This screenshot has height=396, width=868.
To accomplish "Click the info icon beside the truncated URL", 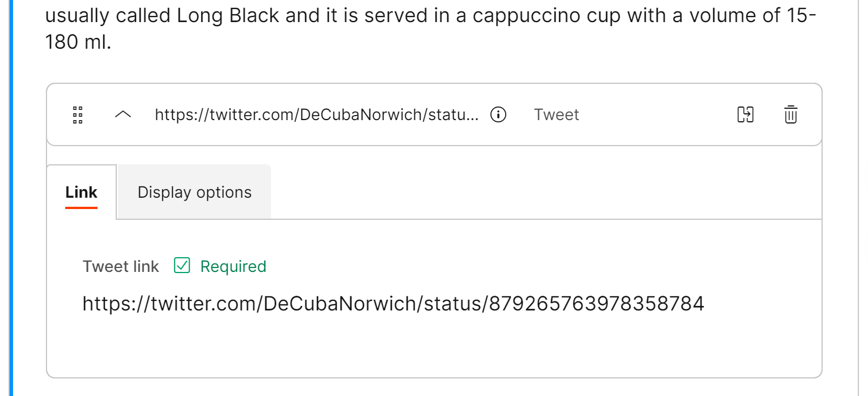I will (498, 114).
